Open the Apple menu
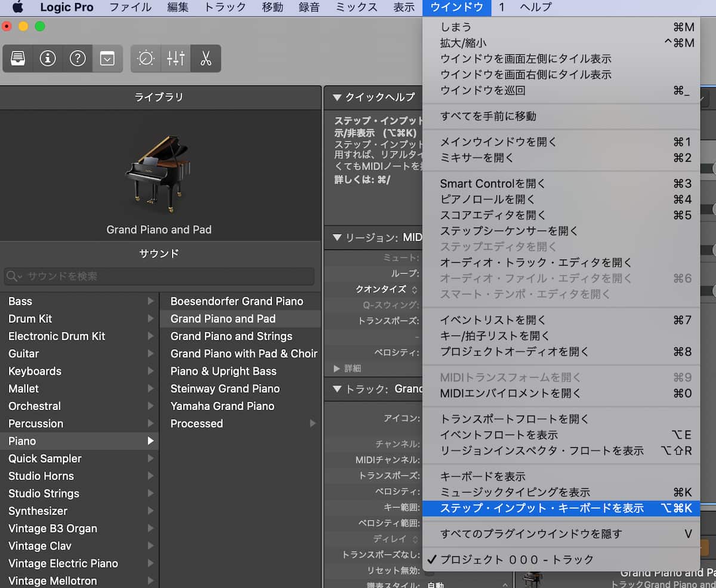The height and width of the screenshot is (588, 716). pos(17,7)
